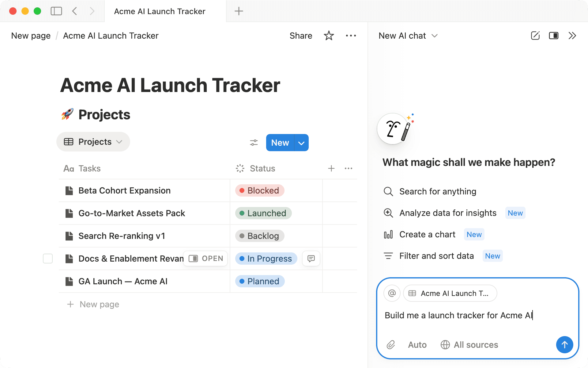Collapse AI panel with double chevron
The image size is (588, 368).
click(x=572, y=36)
